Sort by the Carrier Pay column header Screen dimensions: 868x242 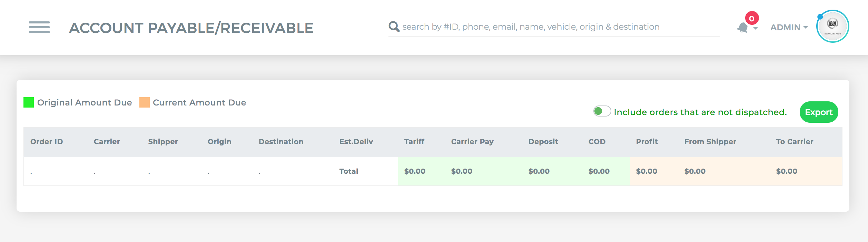[x=472, y=142]
